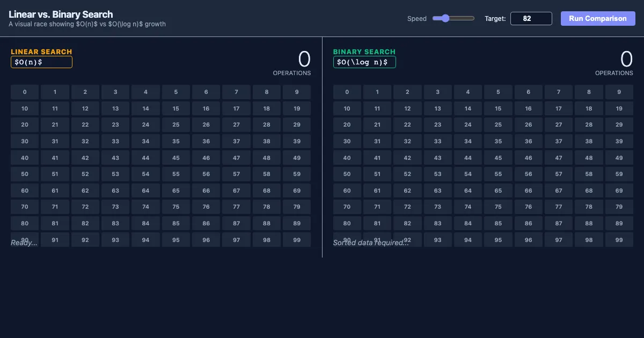644x338 pixels.
Task: Select cell 82 in Binary Search grid
Action: click(407, 223)
